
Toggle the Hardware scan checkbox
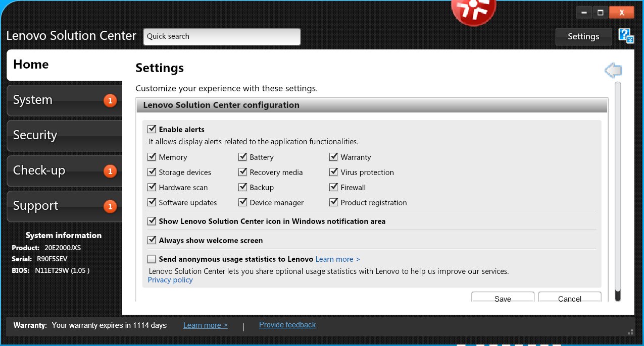[152, 187]
